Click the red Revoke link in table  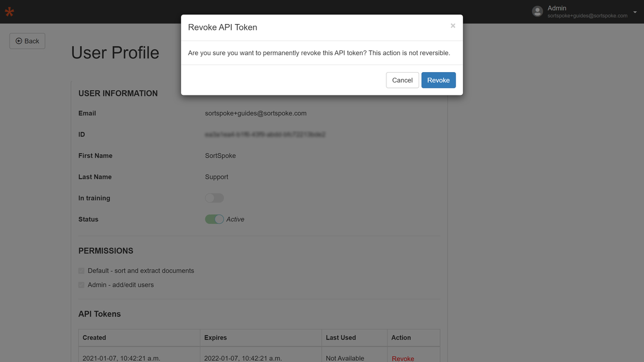(x=403, y=358)
